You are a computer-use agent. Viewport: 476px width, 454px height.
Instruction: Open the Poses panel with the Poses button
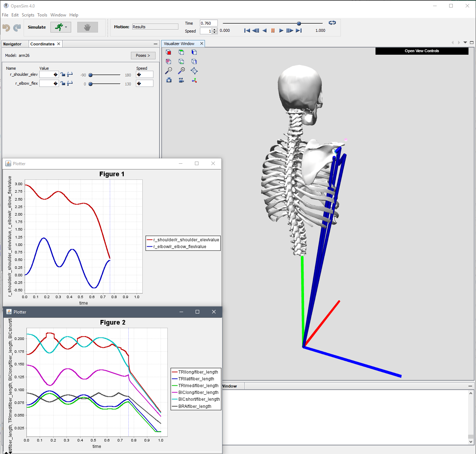[143, 55]
